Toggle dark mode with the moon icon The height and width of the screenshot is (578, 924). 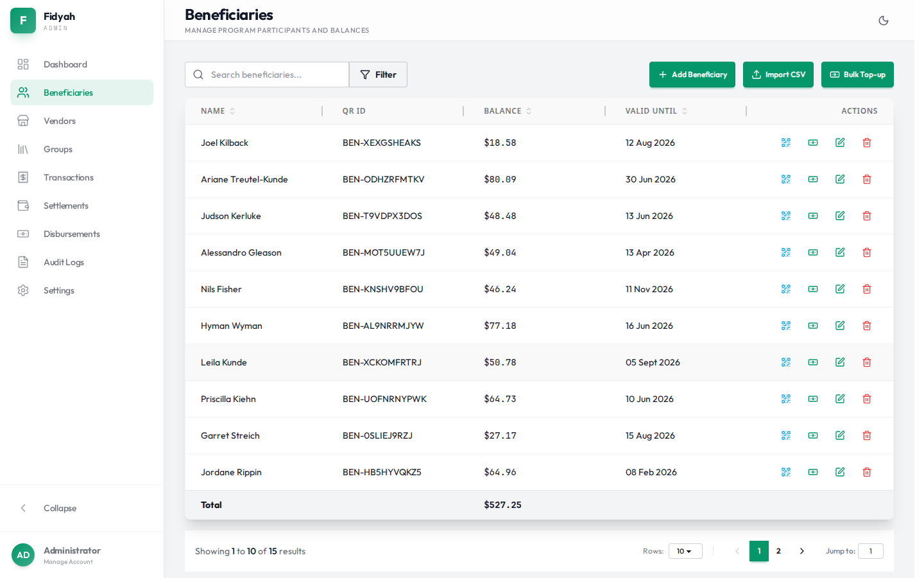click(x=884, y=20)
